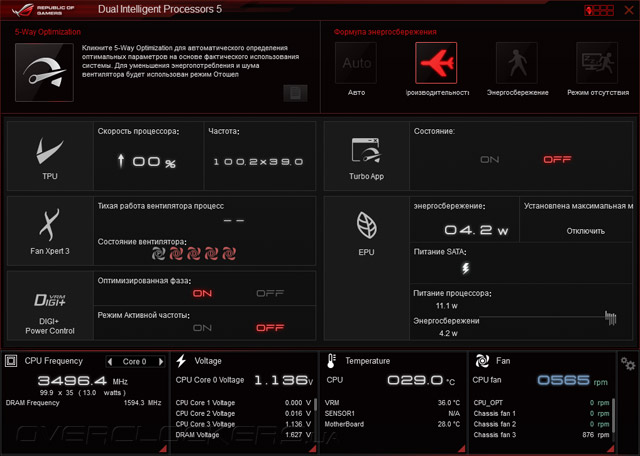Viewport: 640px width, 456px height.
Task: Click the Отключить button in EPU
Action: point(585,231)
